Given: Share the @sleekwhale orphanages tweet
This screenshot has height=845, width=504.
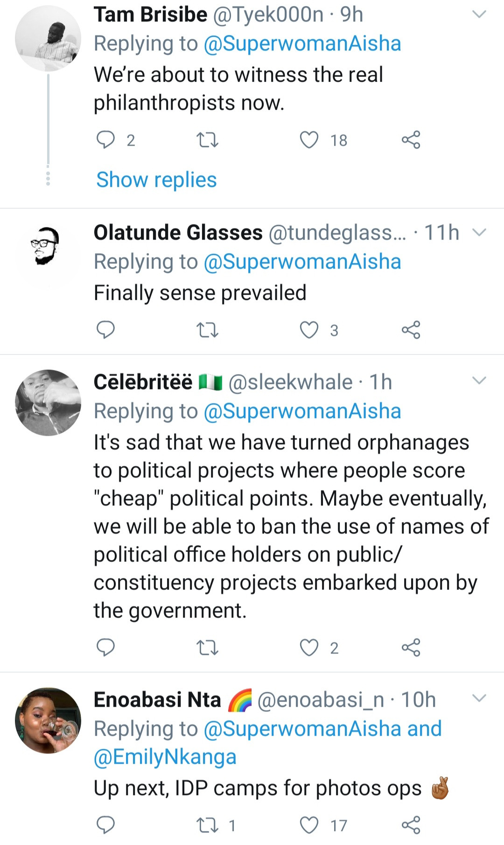Looking at the screenshot, I should [411, 647].
